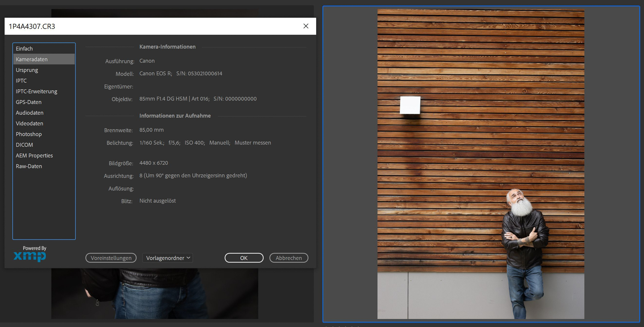
Task: Close the 1P4A4307.CR3 file info dialog
Action: (x=306, y=26)
